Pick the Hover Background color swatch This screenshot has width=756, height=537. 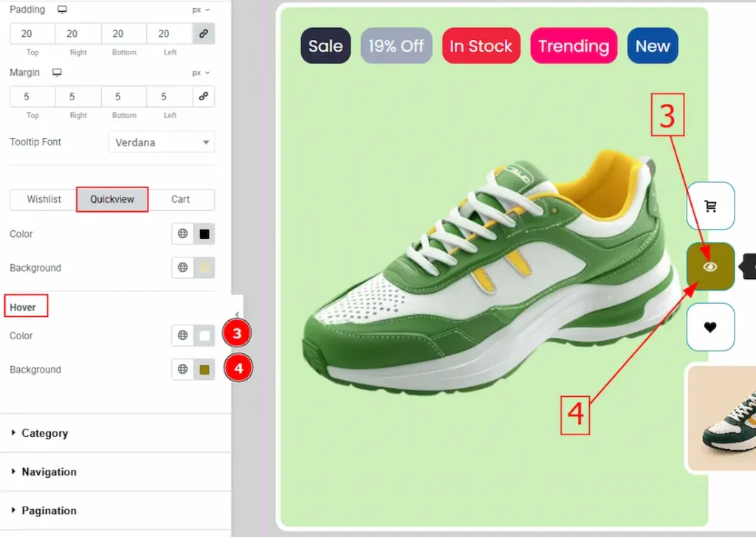(205, 370)
